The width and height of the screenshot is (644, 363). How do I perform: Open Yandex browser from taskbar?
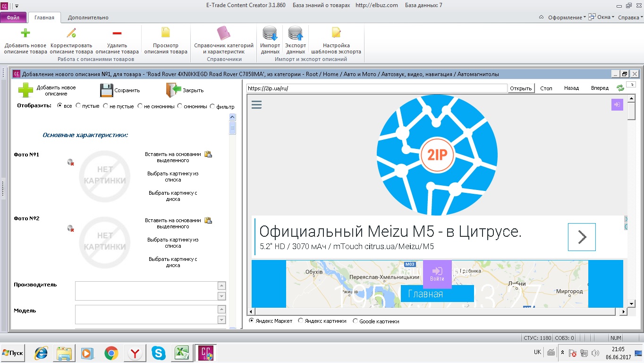pyautogui.click(x=135, y=353)
